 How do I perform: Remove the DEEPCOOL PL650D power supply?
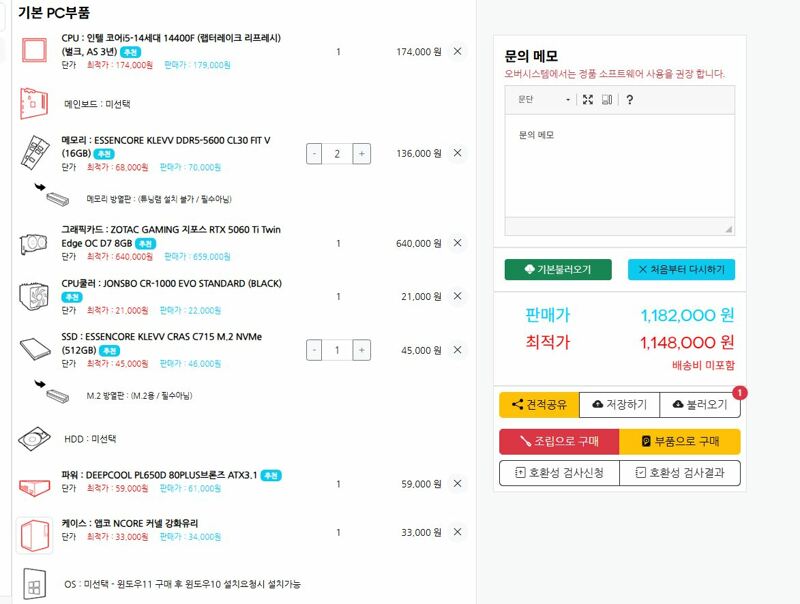point(458,484)
